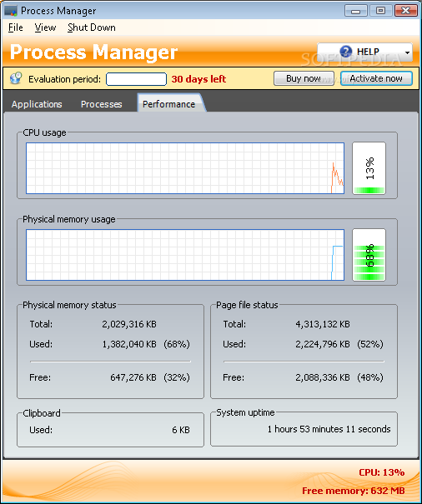Click physical memory free 647,276 KB
The image size is (422, 504).
point(133,377)
